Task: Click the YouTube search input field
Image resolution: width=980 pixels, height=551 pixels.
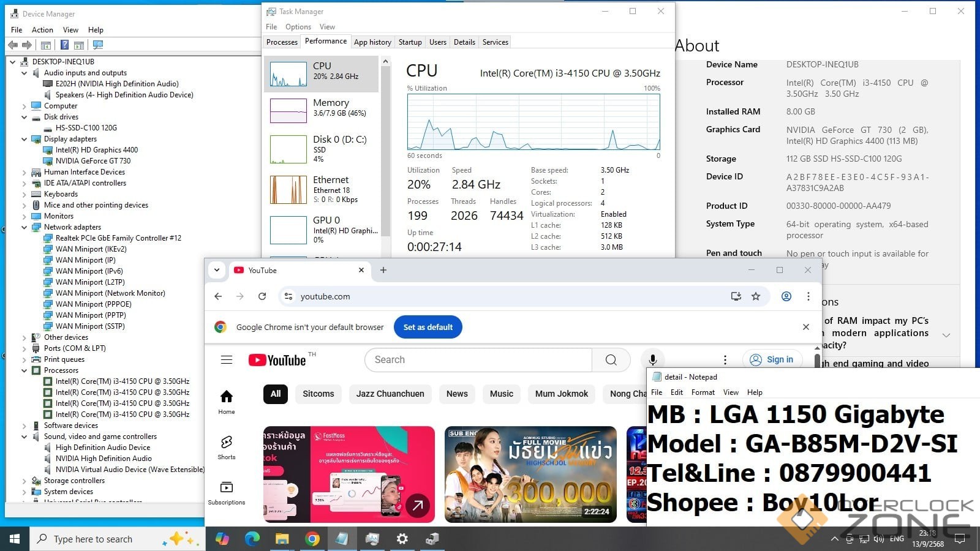Action: pyautogui.click(x=478, y=360)
